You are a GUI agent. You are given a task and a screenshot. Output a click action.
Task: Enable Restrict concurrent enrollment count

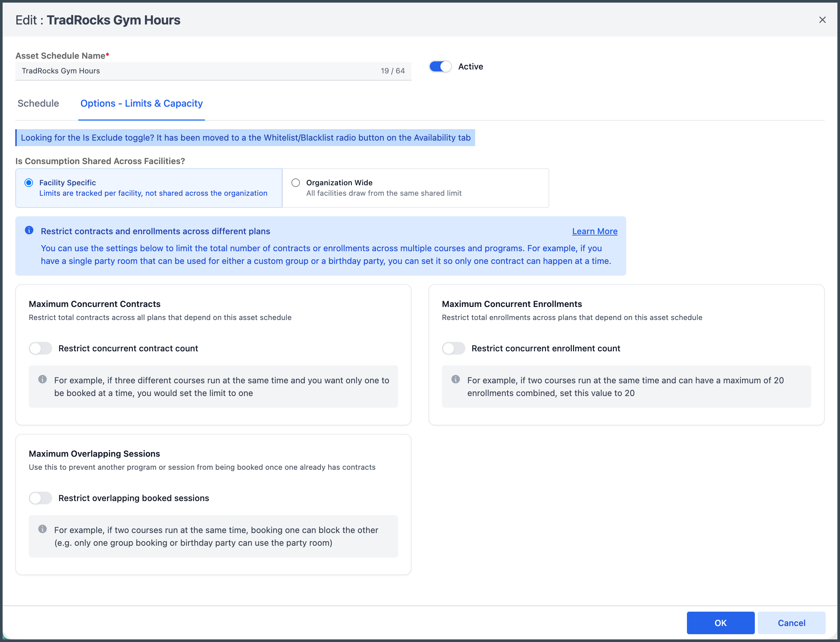point(454,348)
